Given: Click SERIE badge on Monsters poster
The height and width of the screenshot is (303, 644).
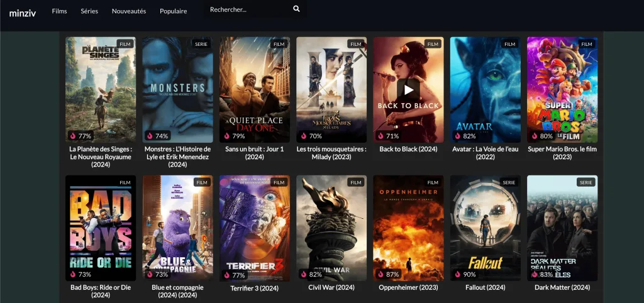Looking at the screenshot, I should [201, 44].
